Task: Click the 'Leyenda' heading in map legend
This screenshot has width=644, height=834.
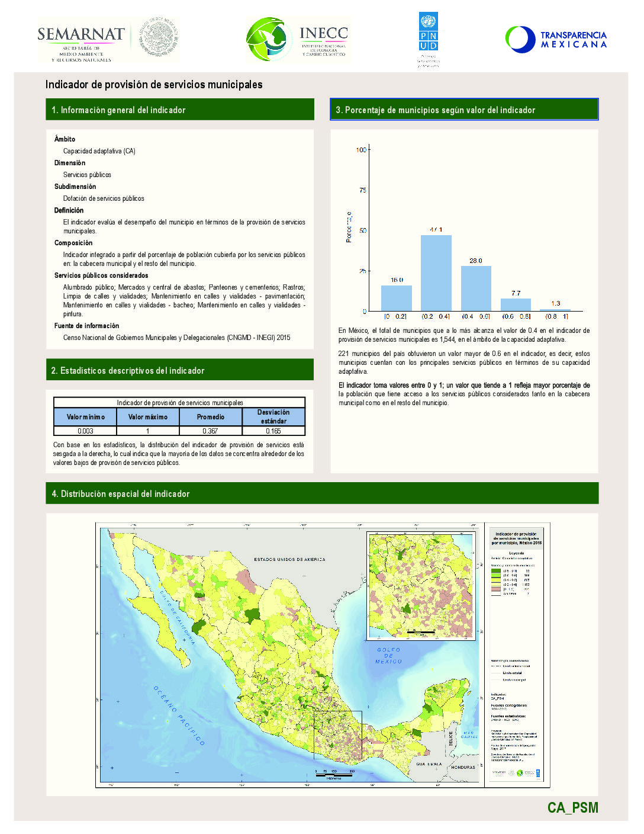Action: point(517,553)
